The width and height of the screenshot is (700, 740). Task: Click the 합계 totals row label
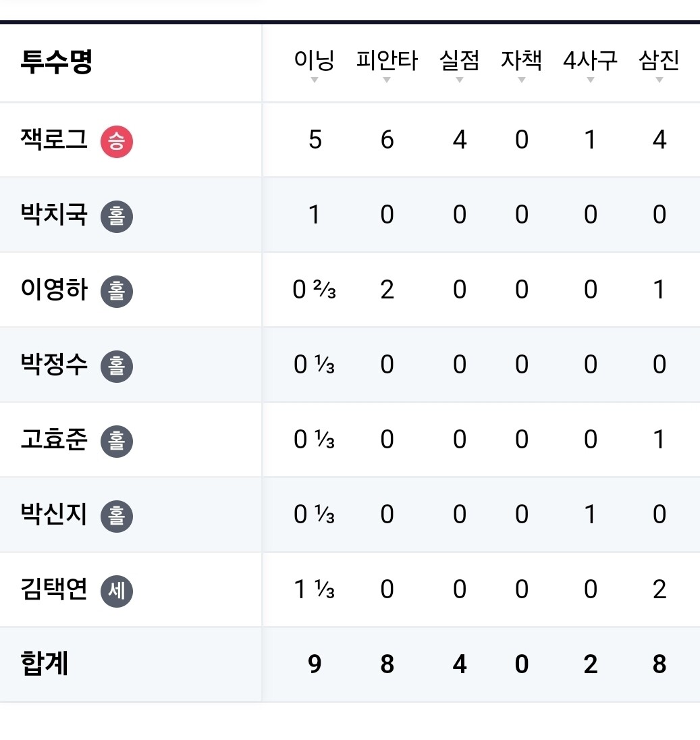(45, 664)
